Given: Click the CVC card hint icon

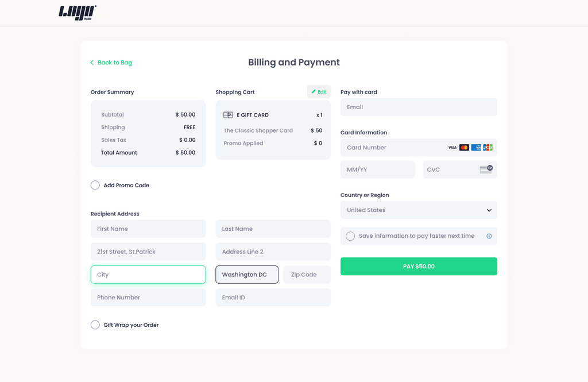Looking at the screenshot, I should click(486, 169).
